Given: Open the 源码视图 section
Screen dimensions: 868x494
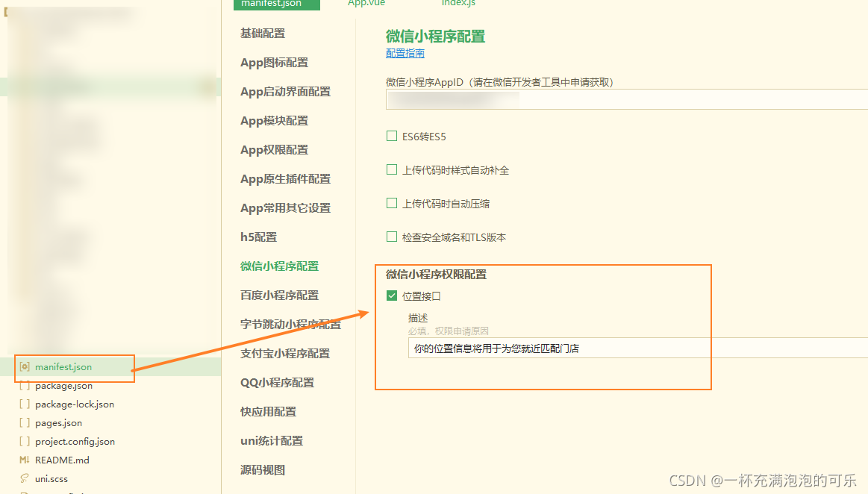Looking at the screenshot, I should pyautogui.click(x=263, y=470).
